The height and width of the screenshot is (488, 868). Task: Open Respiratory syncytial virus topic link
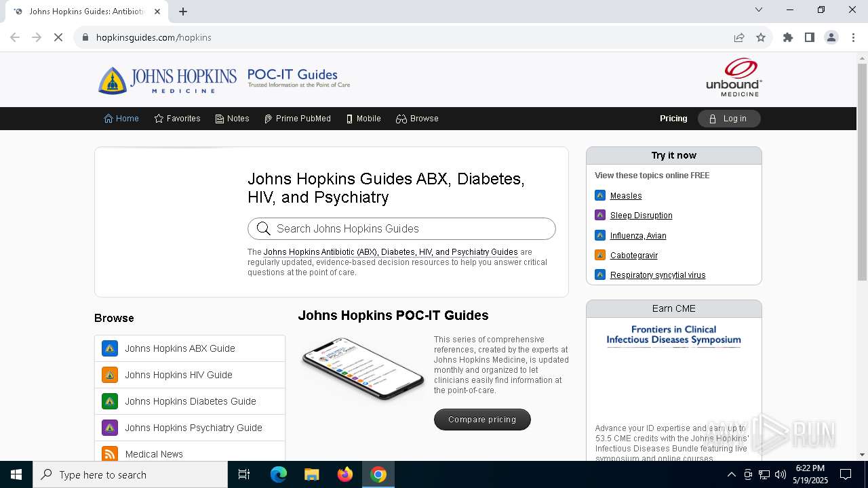click(658, 274)
